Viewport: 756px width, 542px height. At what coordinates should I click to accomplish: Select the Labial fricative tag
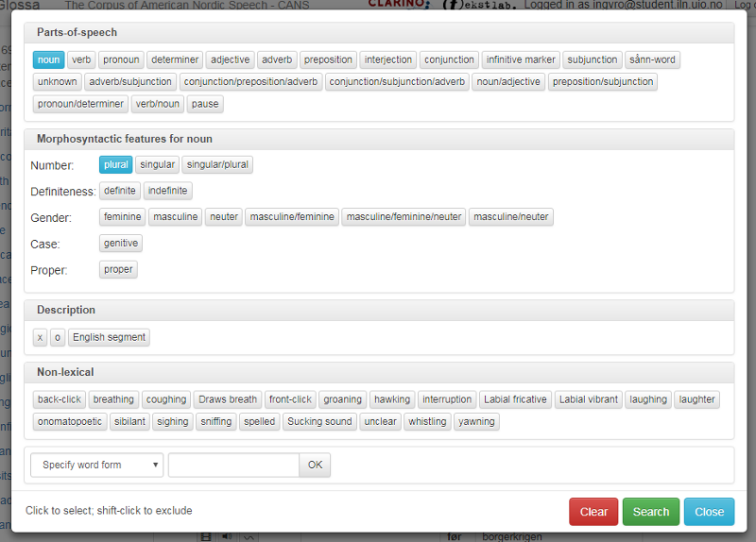(515, 399)
